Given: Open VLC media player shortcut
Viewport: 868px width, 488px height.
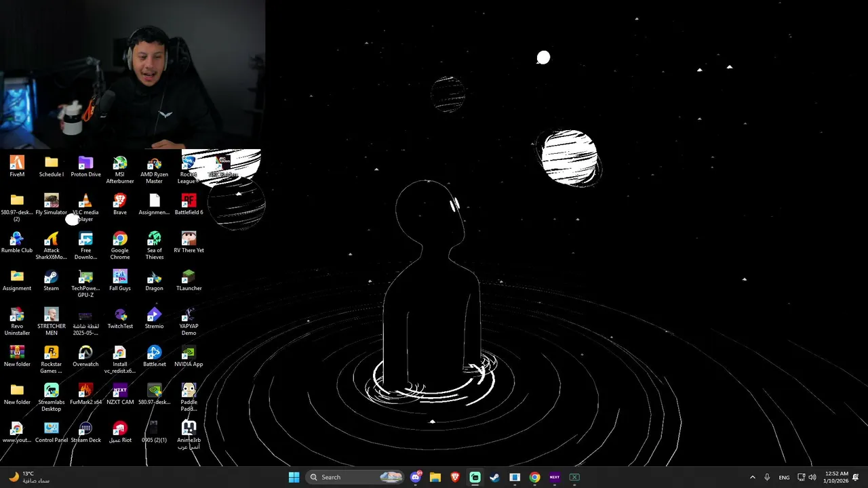Looking at the screenshot, I should [x=85, y=208].
